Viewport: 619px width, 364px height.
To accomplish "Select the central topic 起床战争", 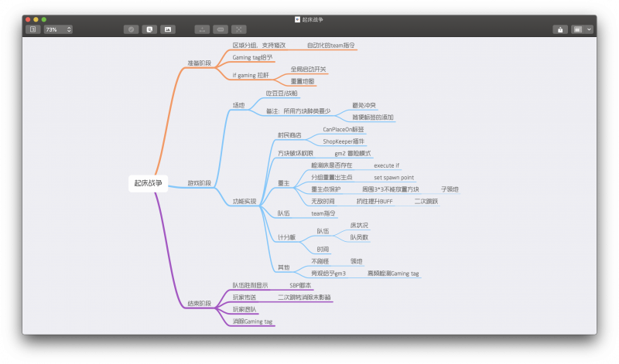I will click(x=149, y=183).
